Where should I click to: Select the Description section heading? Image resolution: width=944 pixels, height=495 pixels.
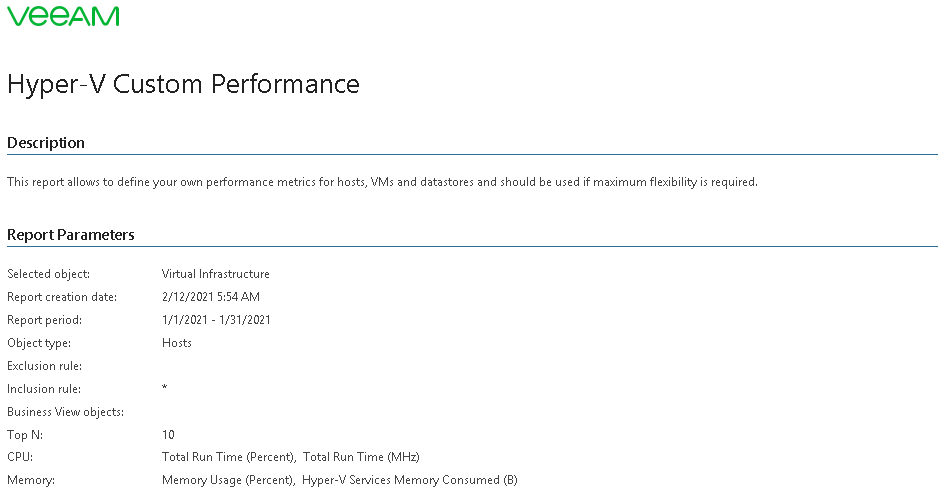pos(46,143)
